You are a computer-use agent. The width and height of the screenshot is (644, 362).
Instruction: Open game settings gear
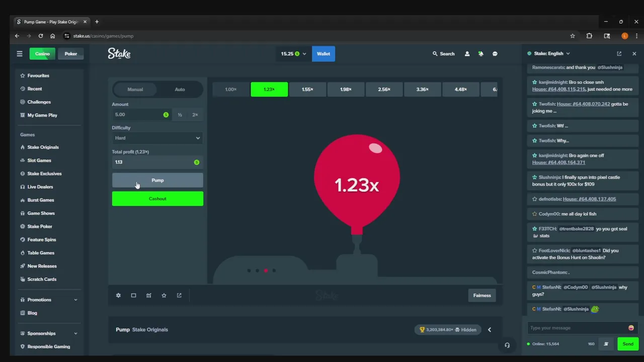pos(118,296)
